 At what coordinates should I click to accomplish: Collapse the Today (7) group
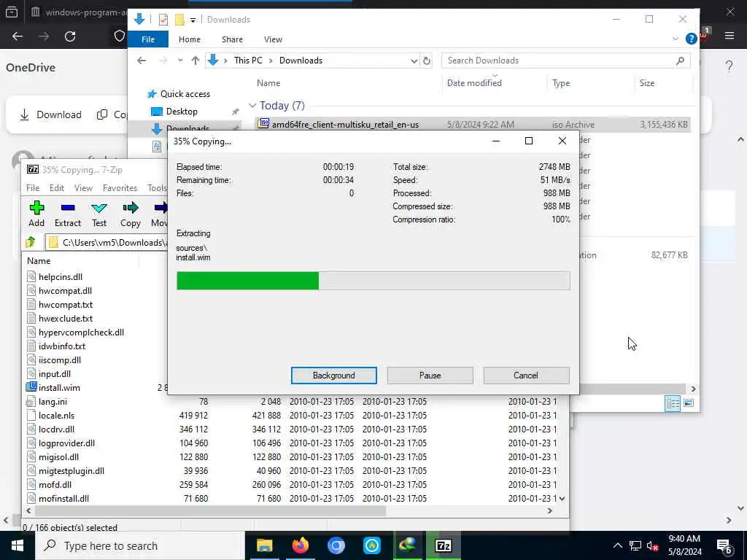(x=252, y=106)
